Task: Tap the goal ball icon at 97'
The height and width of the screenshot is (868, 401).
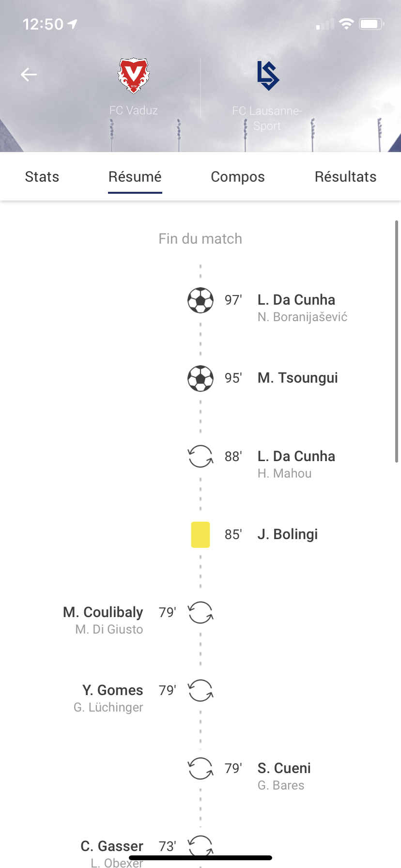Action: (200, 300)
